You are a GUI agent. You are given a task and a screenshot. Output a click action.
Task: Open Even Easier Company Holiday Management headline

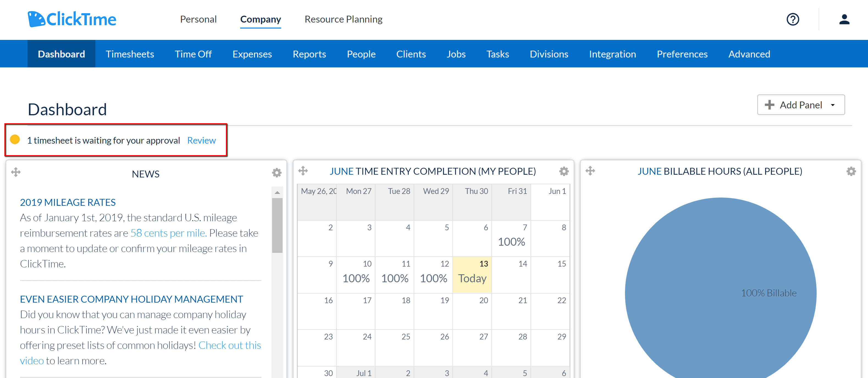131,299
